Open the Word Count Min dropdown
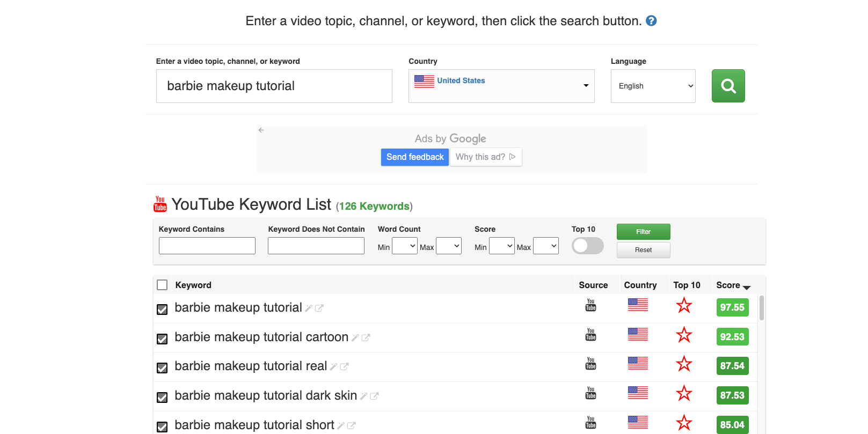 [x=405, y=246]
